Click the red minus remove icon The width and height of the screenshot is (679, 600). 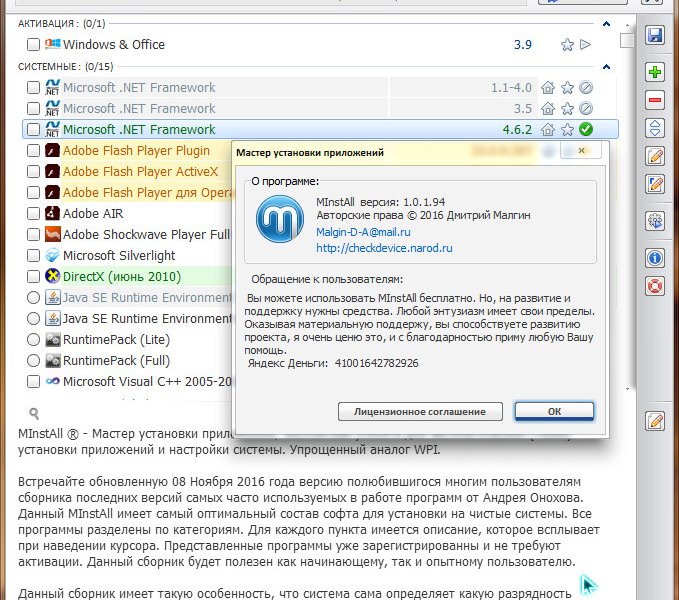tap(655, 100)
